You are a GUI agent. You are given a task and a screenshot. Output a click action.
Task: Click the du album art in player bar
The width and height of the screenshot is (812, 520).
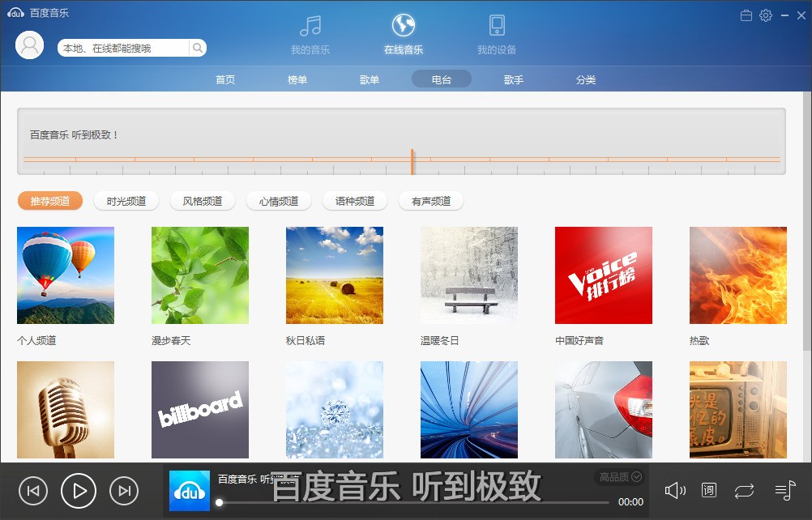point(190,491)
